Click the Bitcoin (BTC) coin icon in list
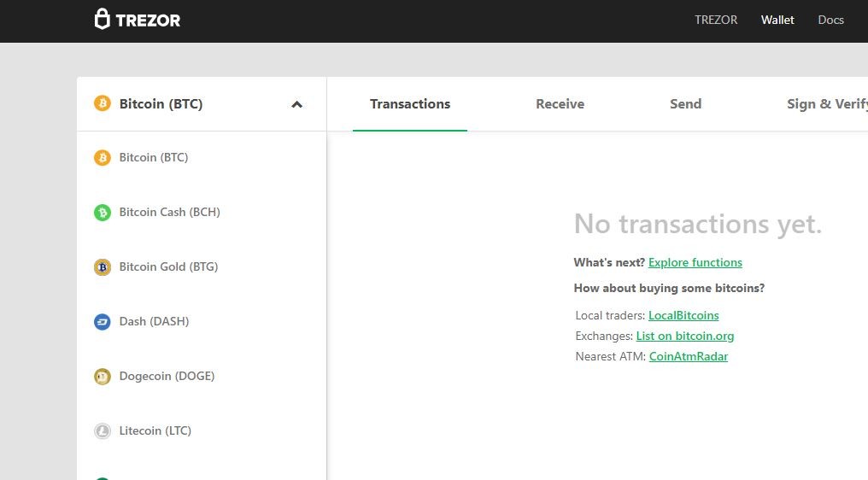 pos(103,158)
